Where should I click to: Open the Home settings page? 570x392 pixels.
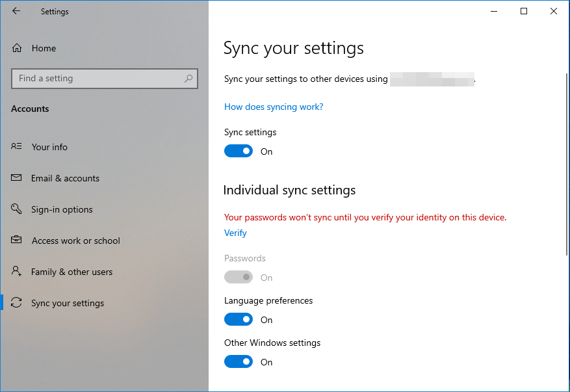point(44,48)
